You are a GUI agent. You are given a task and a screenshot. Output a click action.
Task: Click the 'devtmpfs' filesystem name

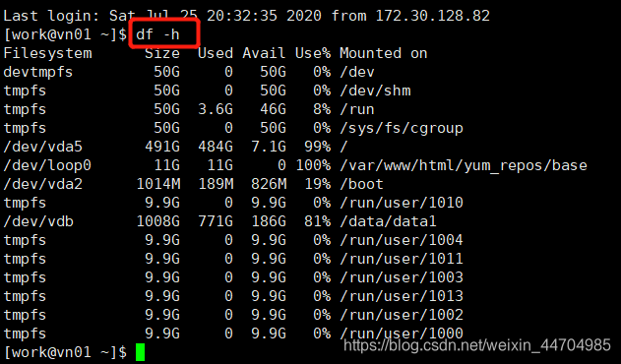tap(38, 72)
